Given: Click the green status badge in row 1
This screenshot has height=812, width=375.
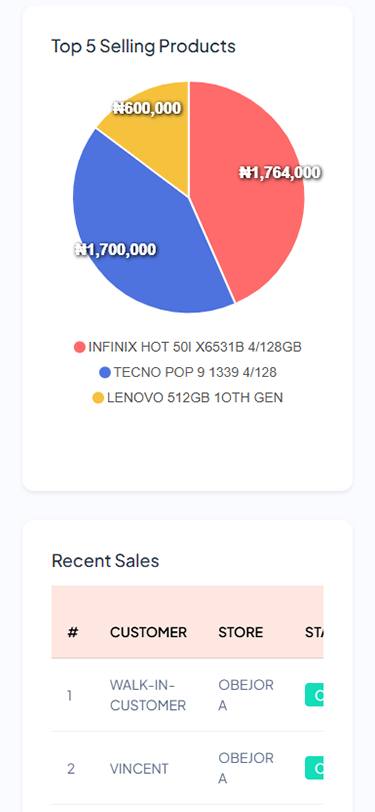Looking at the screenshot, I should coord(314,695).
